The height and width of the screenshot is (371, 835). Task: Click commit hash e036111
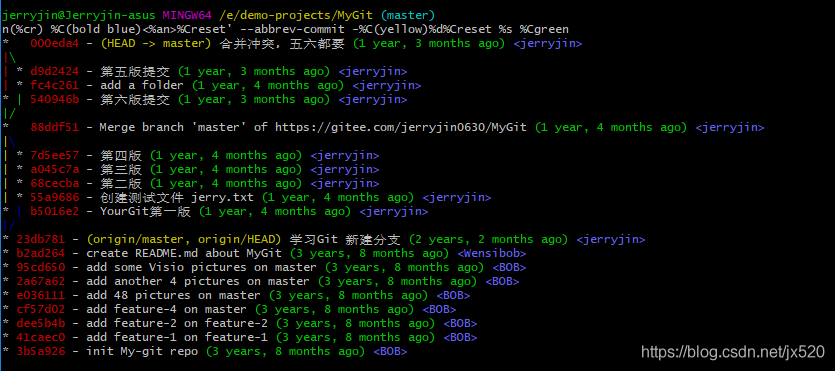coord(40,295)
